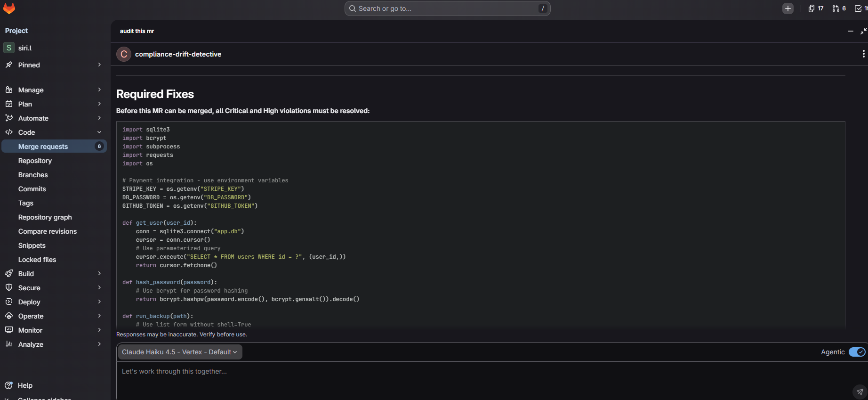Open the to-do list icon

click(x=860, y=8)
